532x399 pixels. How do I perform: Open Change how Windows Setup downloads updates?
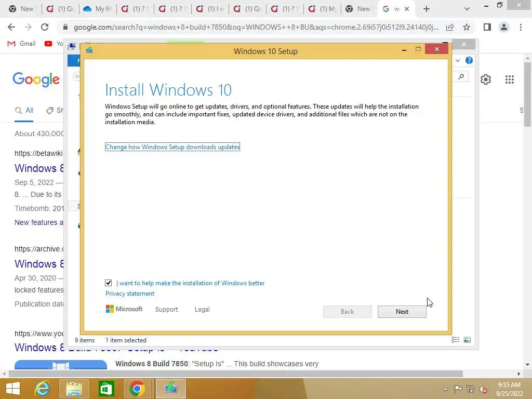pyautogui.click(x=172, y=147)
